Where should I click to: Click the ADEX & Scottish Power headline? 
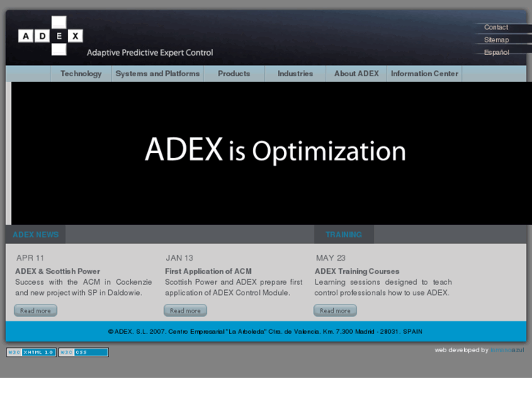coord(58,271)
